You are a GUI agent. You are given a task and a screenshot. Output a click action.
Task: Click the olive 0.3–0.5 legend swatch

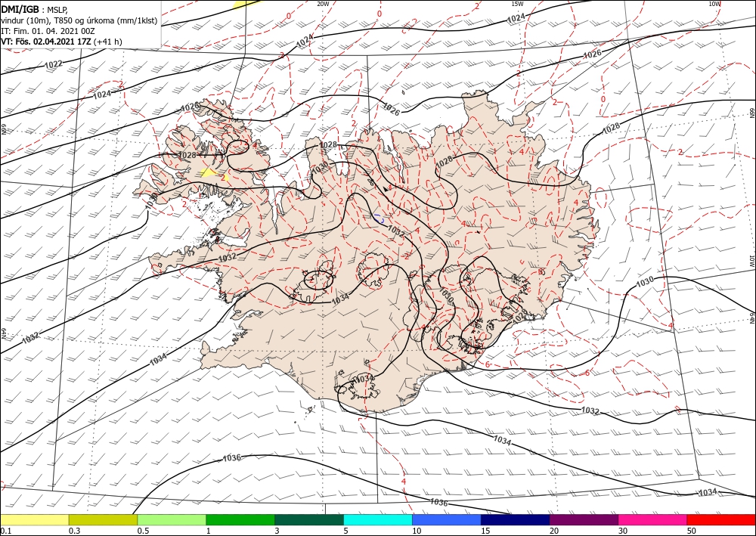pos(103,519)
